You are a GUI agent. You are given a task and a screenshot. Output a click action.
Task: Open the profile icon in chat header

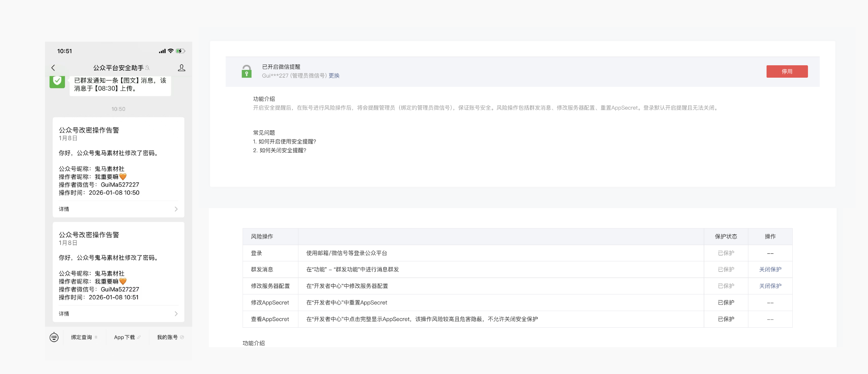point(181,68)
